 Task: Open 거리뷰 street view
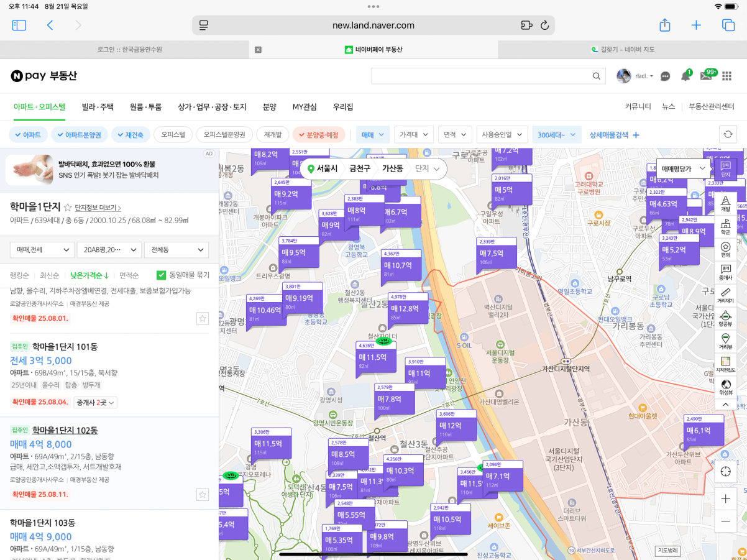[x=725, y=341]
